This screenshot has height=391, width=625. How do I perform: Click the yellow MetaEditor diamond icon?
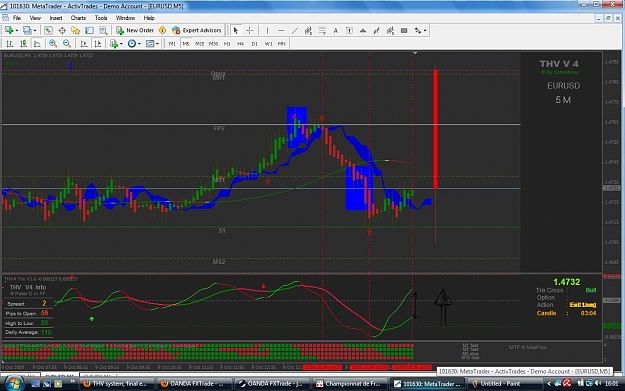pos(162,30)
